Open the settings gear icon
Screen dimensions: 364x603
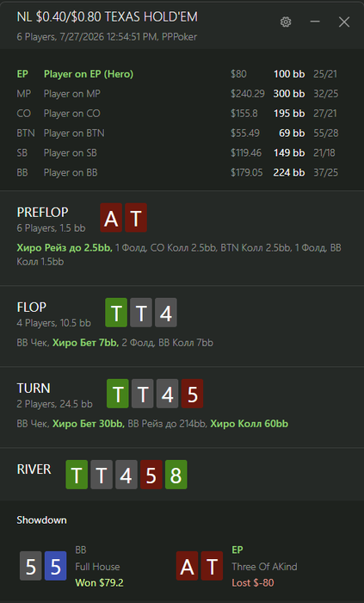click(x=286, y=22)
